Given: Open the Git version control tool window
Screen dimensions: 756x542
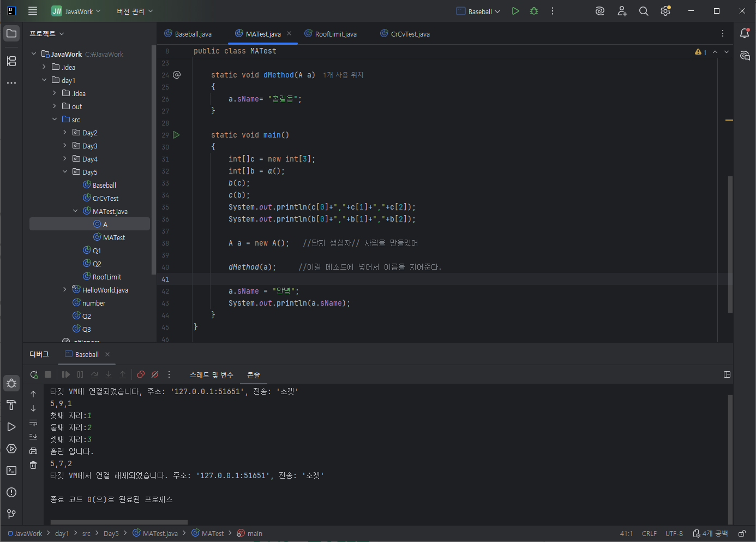Looking at the screenshot, I should coord(11,514).
